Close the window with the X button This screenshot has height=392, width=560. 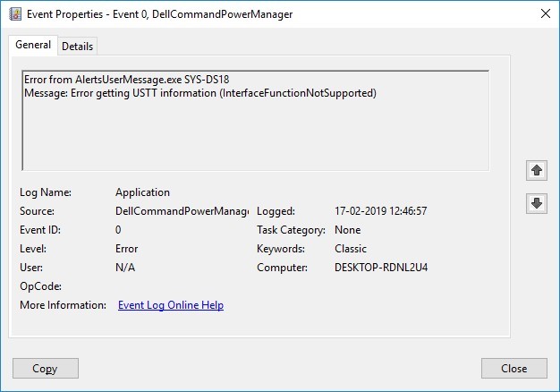pos(546,14)
